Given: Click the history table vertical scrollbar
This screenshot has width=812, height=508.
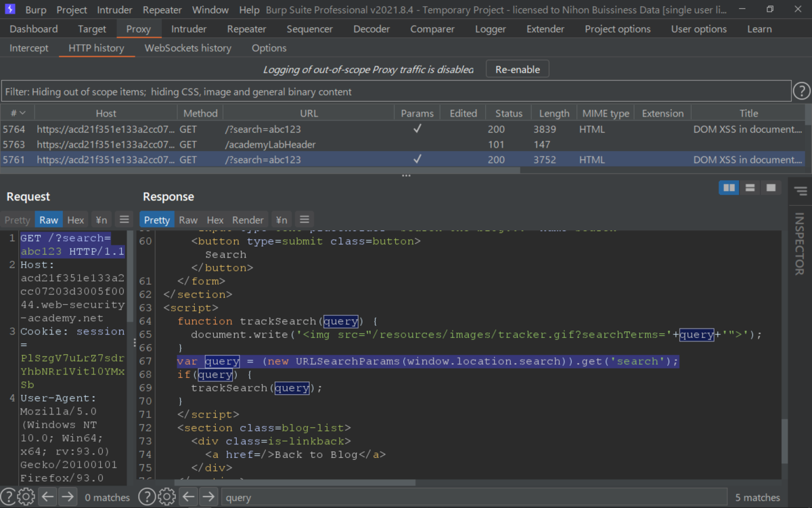Looking at the screenshot, I should tap(808, 114).
